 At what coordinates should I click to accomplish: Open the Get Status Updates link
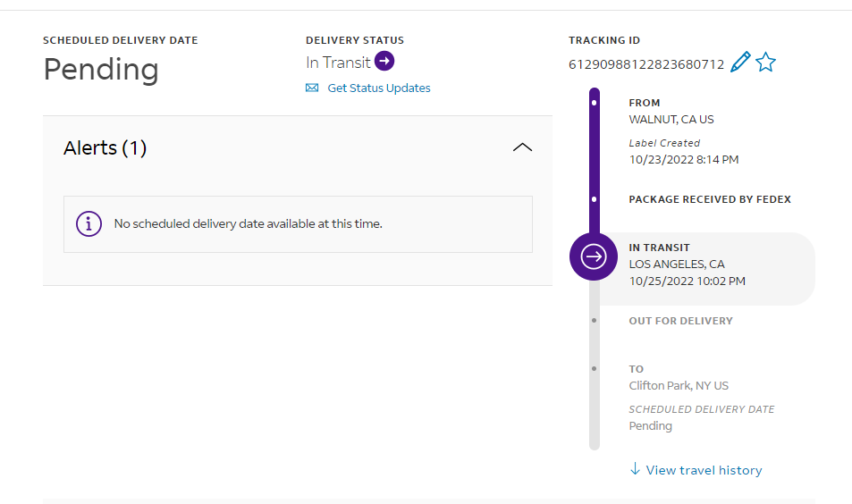pyautogui.click(x=379, y=88)
